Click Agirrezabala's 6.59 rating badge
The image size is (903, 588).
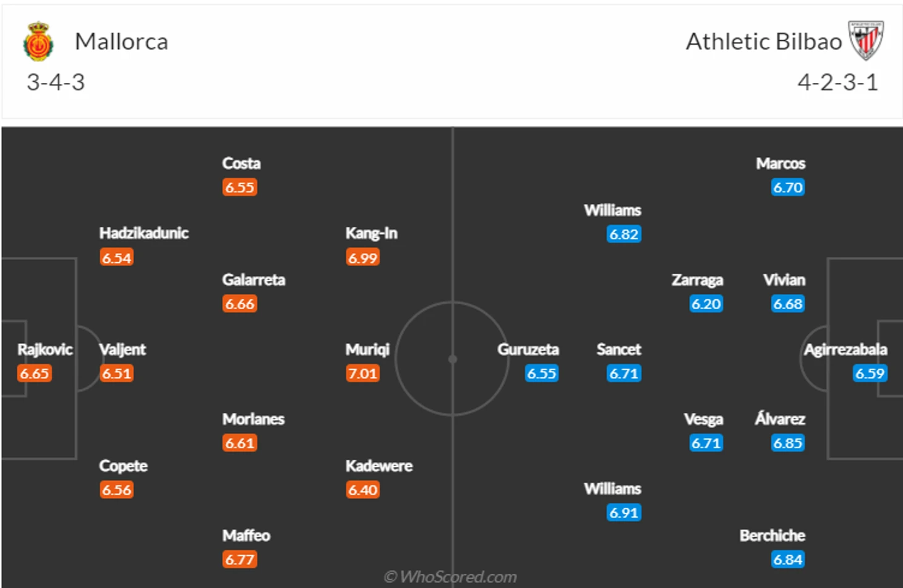(x=870, y=373)
